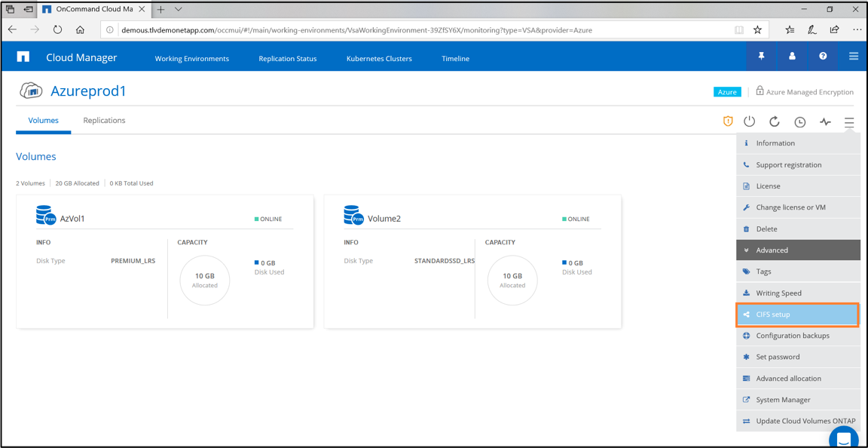Close the Azureprod1 hamburger actions menu
Image resolution: width=868 pixels, height=448 pixels.
[x=849, y=121]
